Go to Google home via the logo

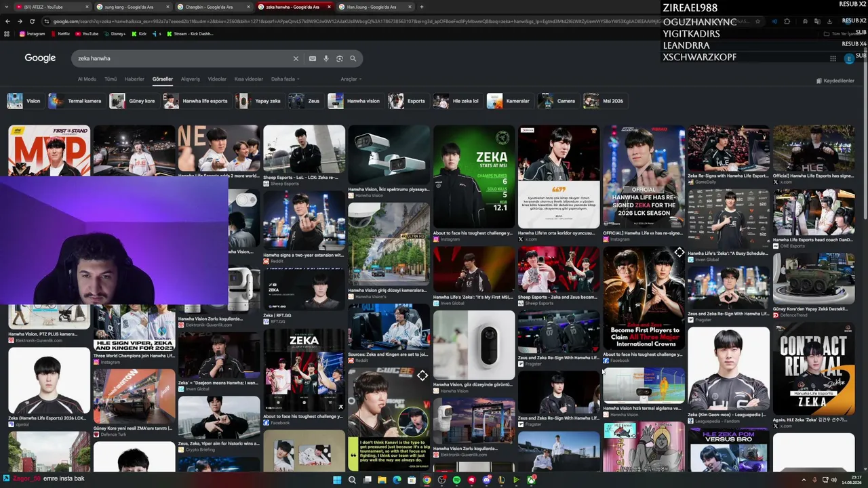point(40,58)
